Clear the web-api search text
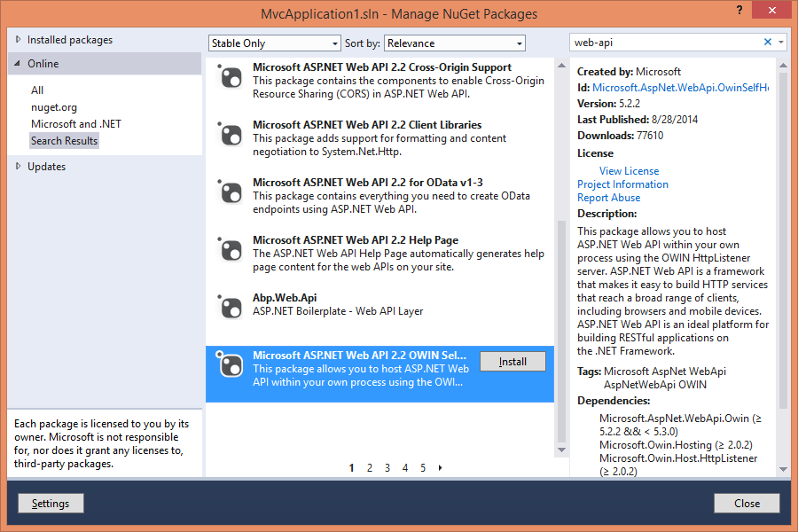 pyautogui.click(x=768, y=43)
